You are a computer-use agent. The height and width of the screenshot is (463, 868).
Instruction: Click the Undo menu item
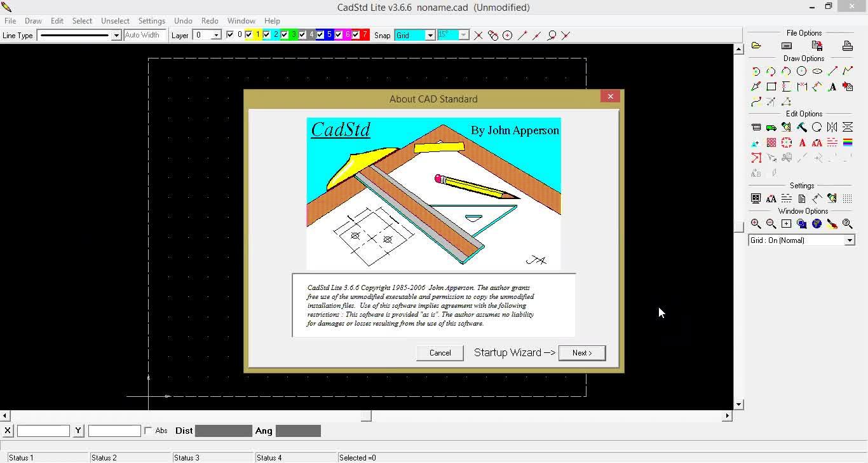(183, 20)
